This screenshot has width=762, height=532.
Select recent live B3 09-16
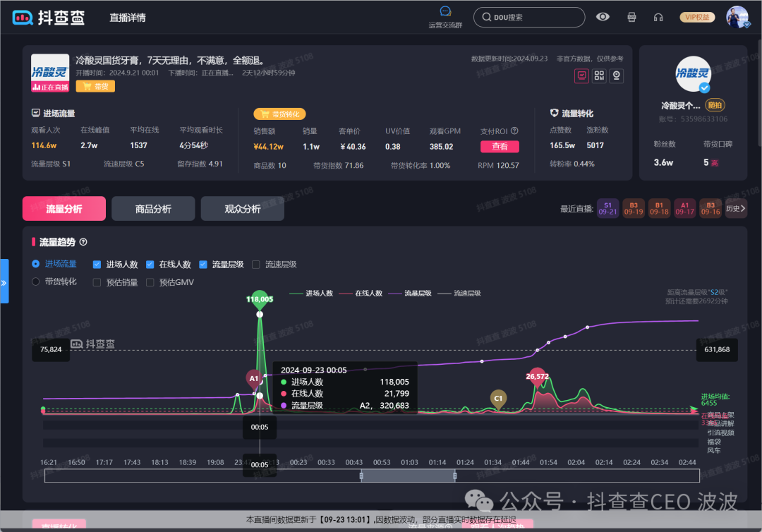[710, 208]
